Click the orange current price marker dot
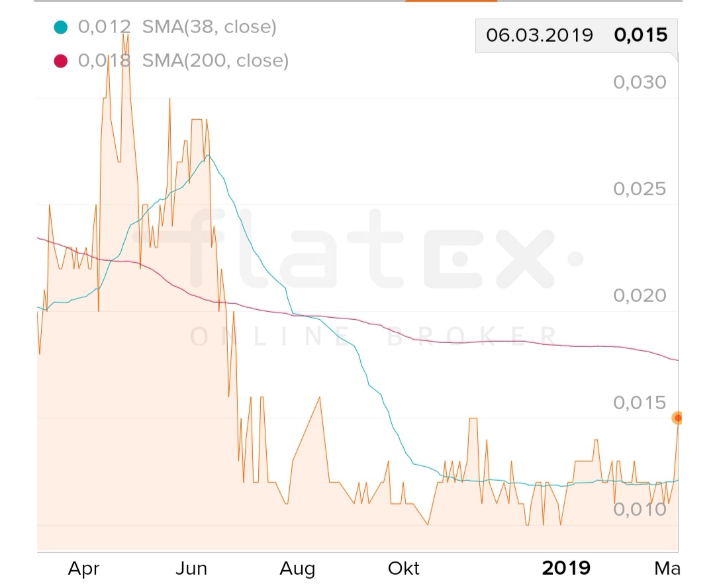Image resolution: width=715 pixels, height=588 pixels. pos(677,418)
